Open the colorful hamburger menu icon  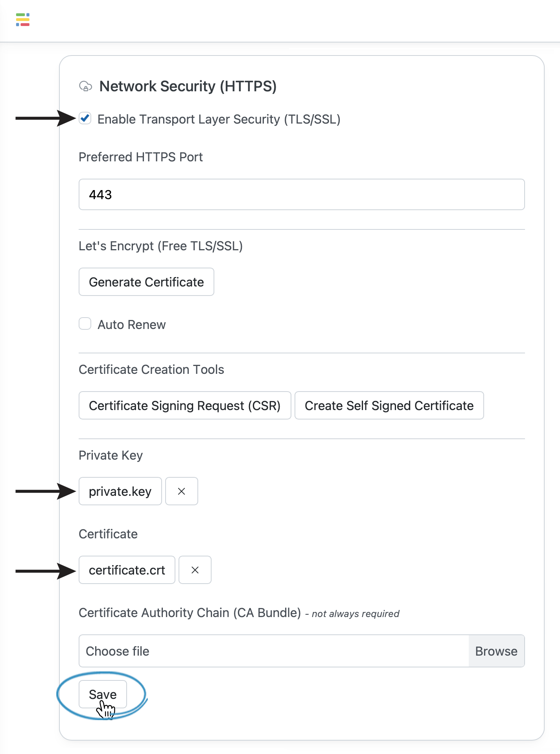coord(23,20)
